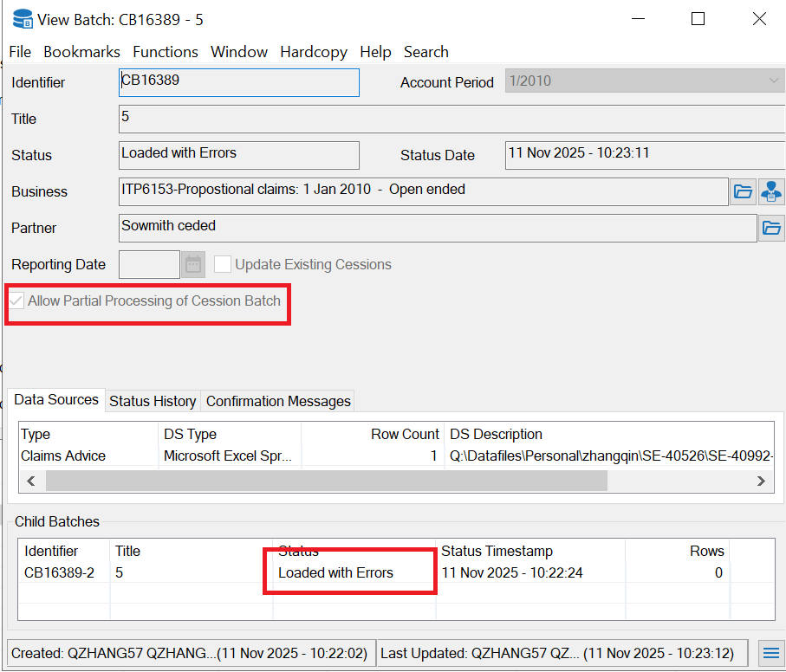786x672 pixels.
Task: Expand the Account Period dropdown
Action: pos(773,81)
